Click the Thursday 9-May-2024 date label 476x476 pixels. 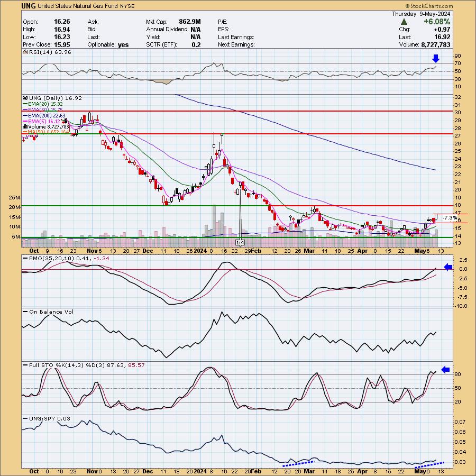tap(421, 14)
